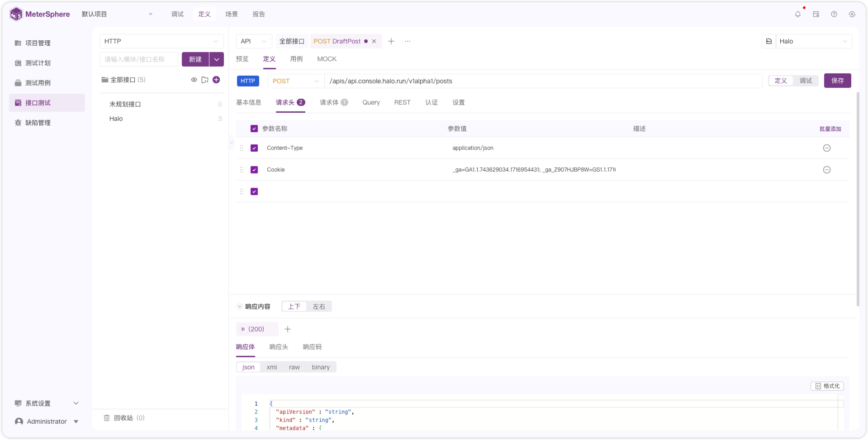Image resolution: width=868 pixels, height=440 pixels.
Task: Click the 保存 save button
Action: coord(837,81)
